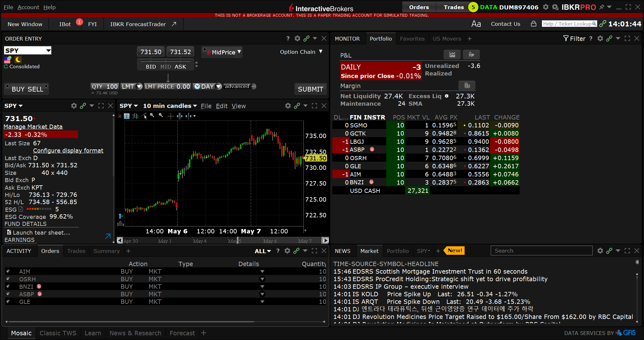Click the chart bar-type icon

(135, 116)
